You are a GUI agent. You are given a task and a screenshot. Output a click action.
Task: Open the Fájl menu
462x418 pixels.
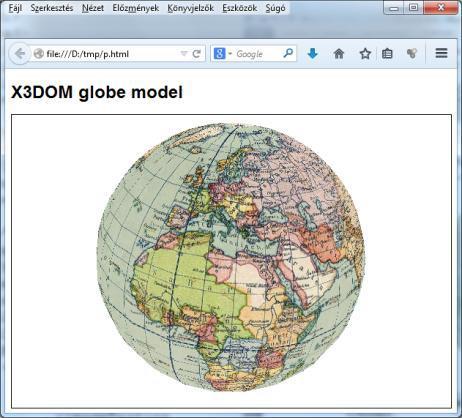coord(15,8)
